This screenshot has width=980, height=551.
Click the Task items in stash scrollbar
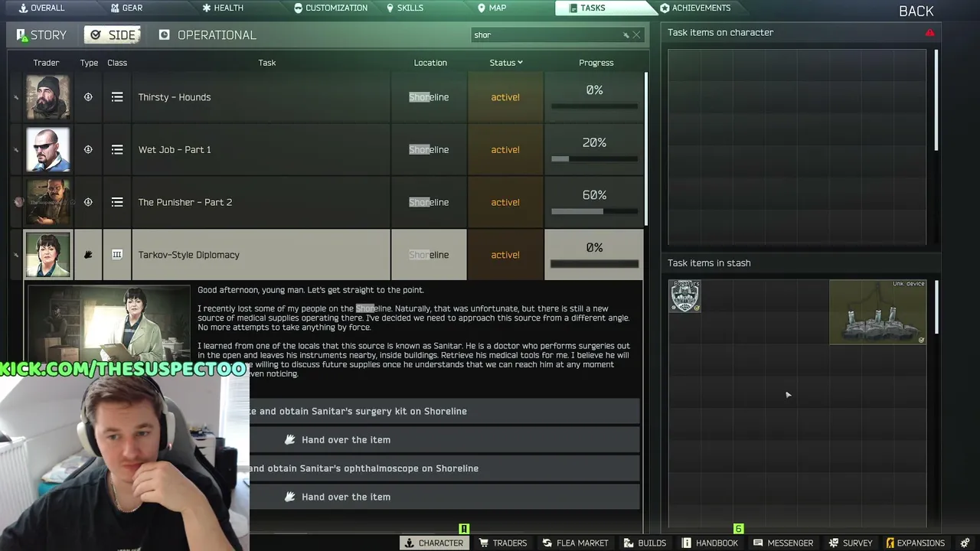936,308
